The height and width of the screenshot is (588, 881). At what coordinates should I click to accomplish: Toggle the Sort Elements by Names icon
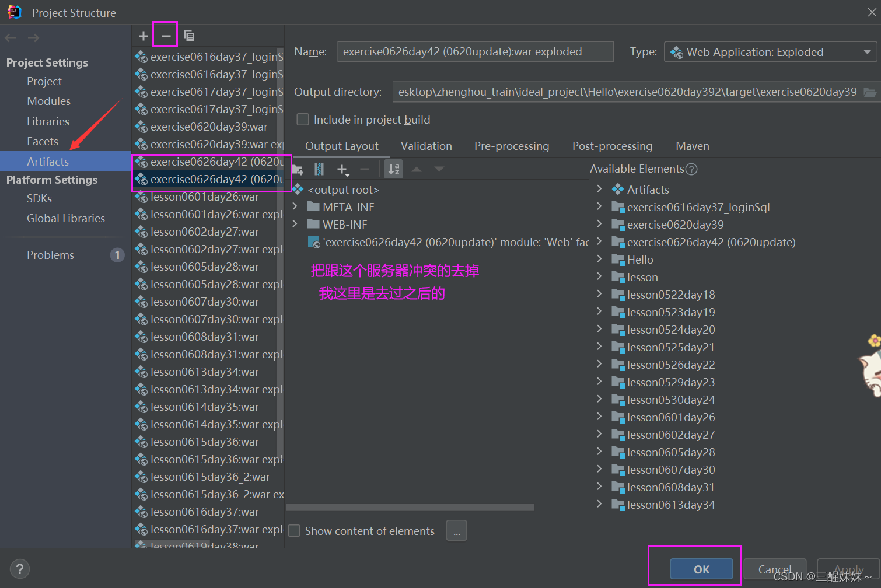394,169
